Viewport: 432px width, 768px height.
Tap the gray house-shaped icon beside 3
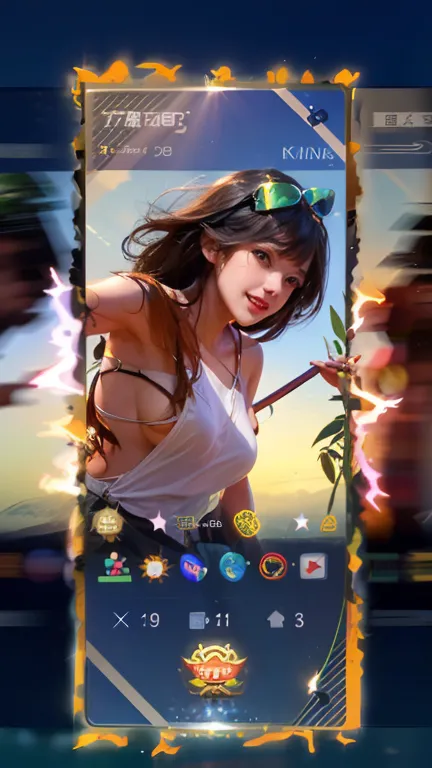(x=276, y=620)
